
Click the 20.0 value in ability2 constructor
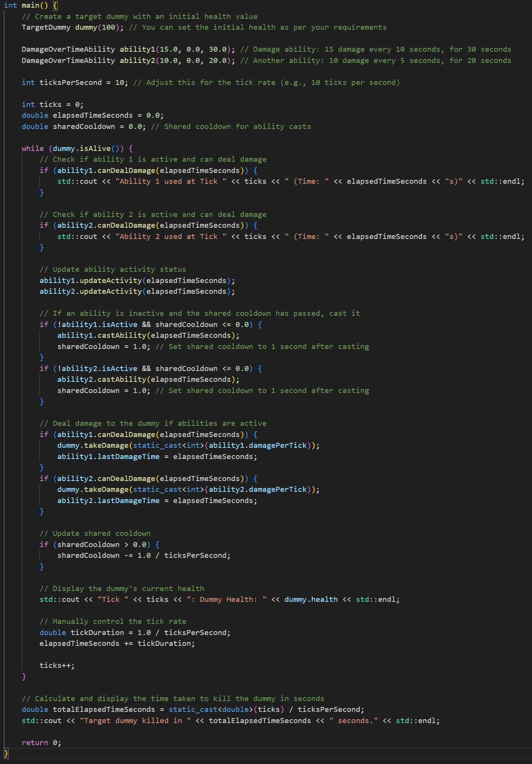tap(218, 61)
